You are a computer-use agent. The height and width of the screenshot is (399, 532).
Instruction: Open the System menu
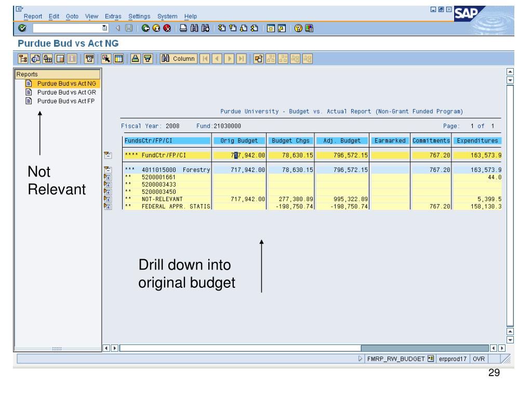pyautogui.click(x=167, y=16)
